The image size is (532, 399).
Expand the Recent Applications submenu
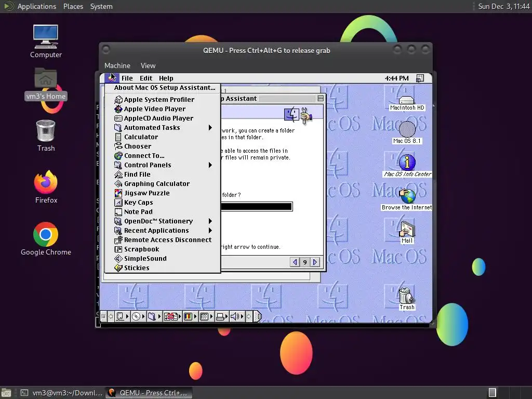tap(163, 230)
